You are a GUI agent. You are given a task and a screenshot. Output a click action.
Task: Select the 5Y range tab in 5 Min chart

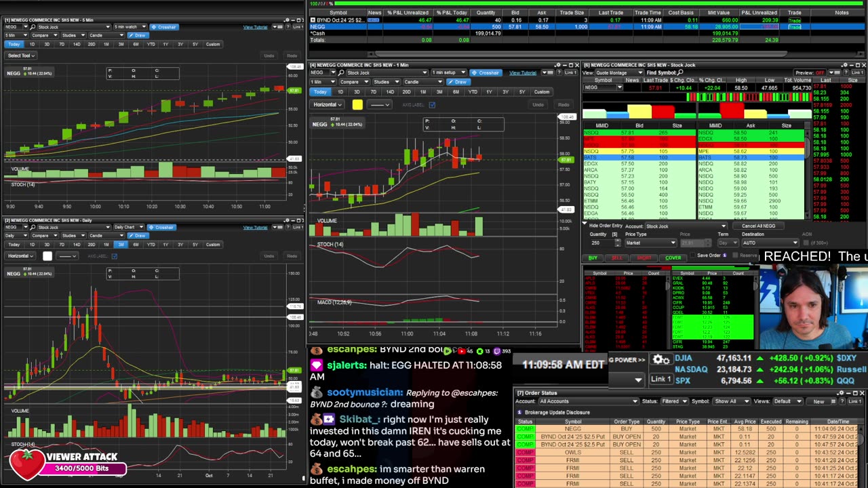195,44
